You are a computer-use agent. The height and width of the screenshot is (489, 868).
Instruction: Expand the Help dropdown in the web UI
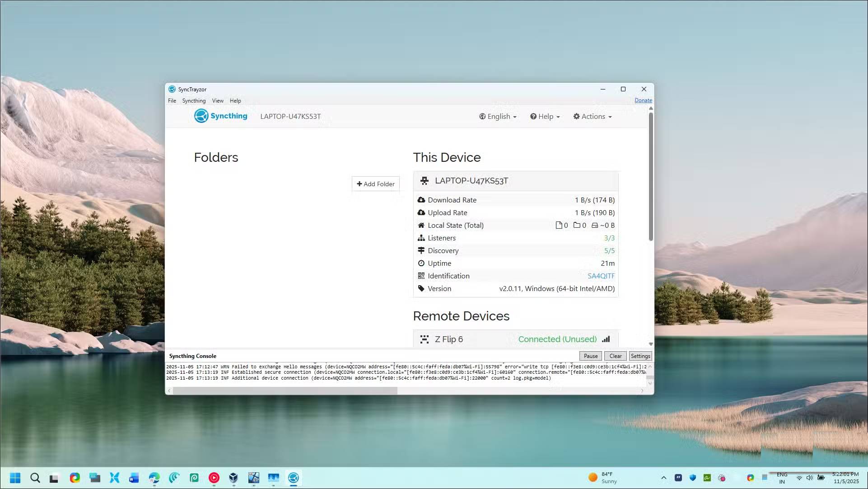coord(545,116)
